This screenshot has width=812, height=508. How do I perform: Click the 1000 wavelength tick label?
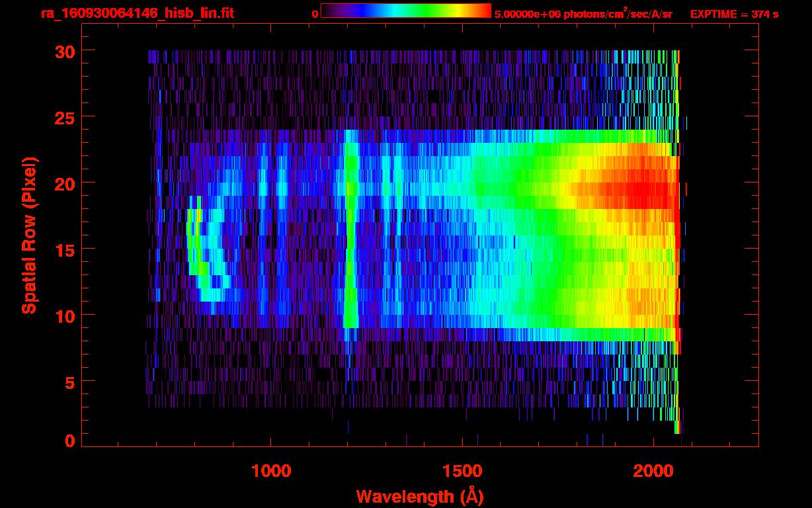(x=271, y=471)
